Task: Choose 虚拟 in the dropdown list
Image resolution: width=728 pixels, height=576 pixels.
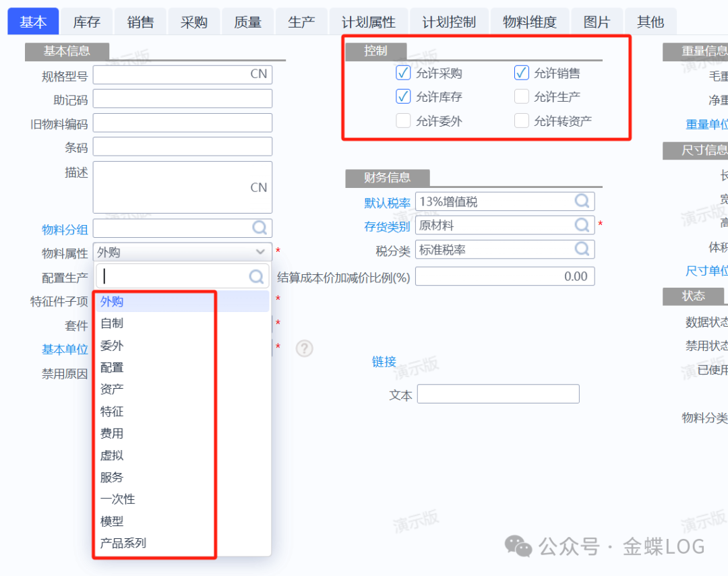Action: coord(112,455)
